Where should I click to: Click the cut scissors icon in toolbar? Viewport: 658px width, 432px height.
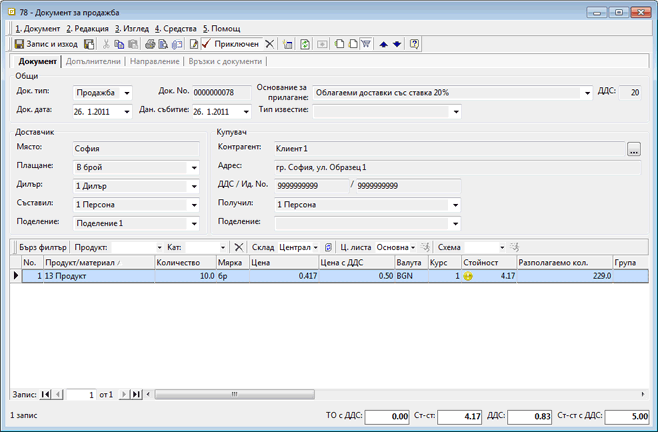pos(107,45)
